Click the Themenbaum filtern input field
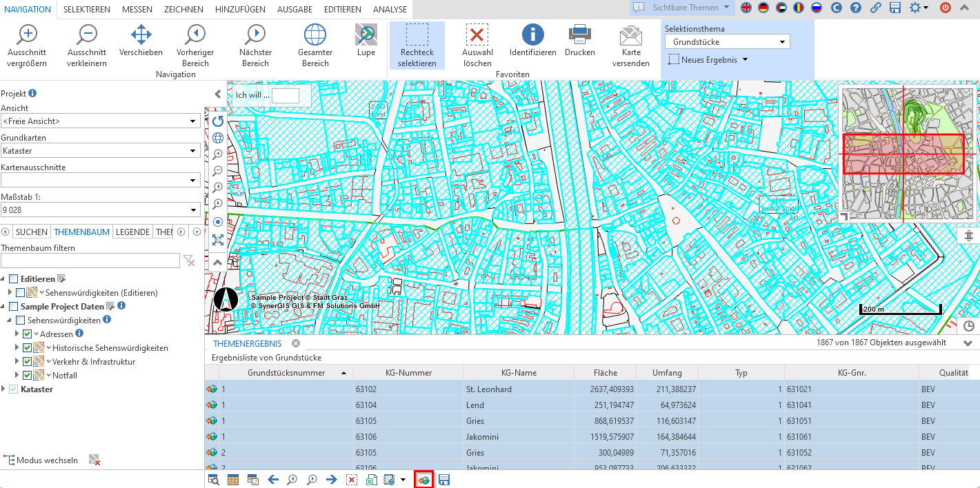The image size is (980, 488). point(90,261)
